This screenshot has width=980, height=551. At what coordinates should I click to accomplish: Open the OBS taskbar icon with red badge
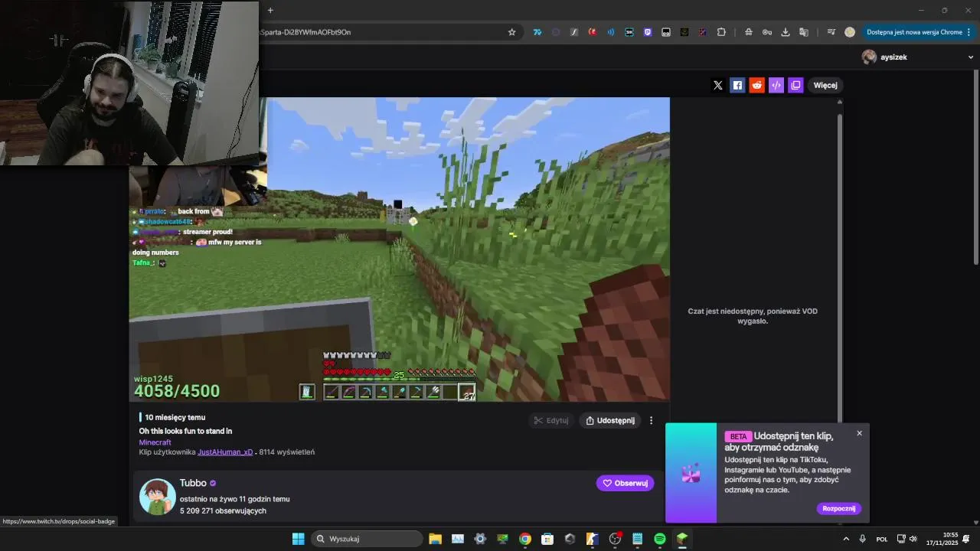point(615,539)
